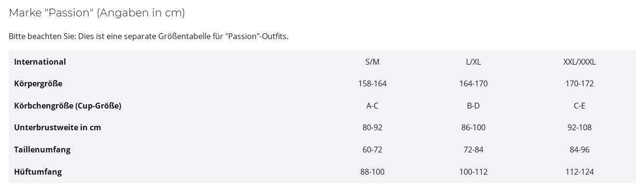Click the 100-112 hip value
Screen dimensions: 644x191
(473, 172)
